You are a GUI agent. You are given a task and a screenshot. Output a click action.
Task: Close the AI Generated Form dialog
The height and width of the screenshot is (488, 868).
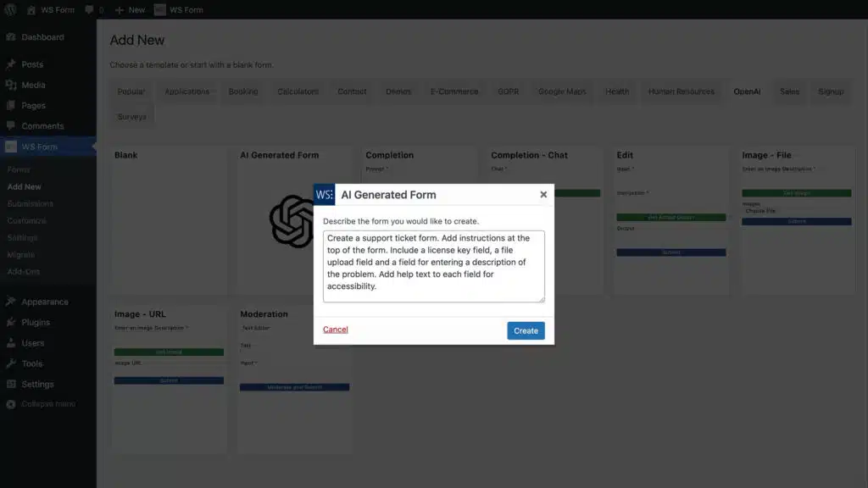pyautogui.click(x=543, y=194)
